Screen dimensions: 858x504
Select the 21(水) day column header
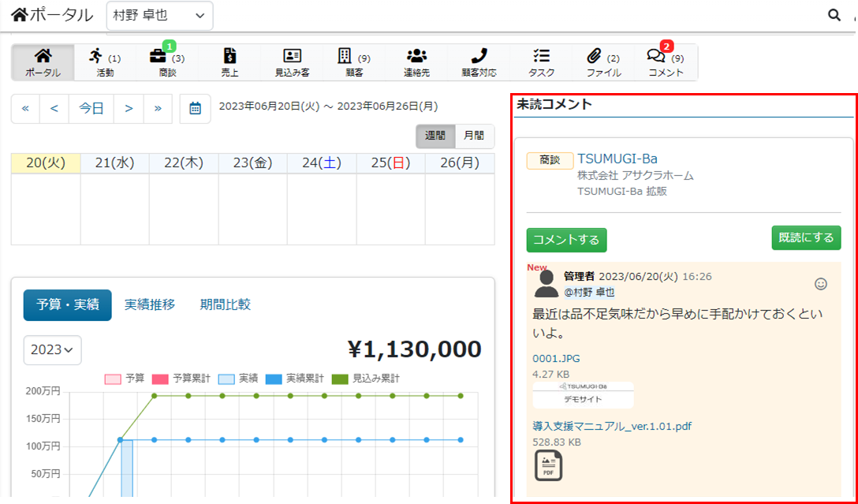115,163
